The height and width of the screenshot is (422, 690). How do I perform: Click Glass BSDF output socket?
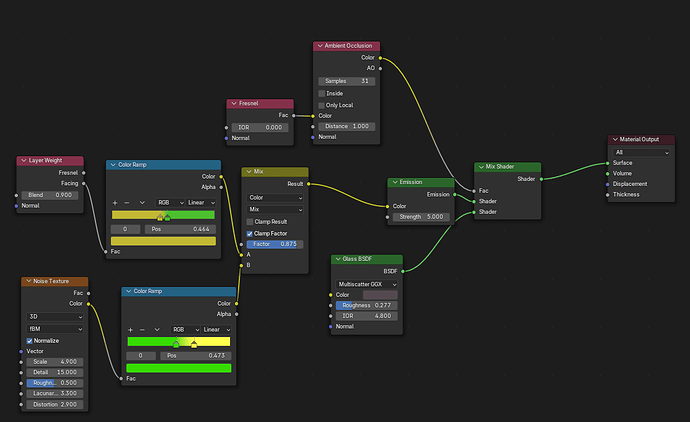pyautogui.click(x=403, y=272)
